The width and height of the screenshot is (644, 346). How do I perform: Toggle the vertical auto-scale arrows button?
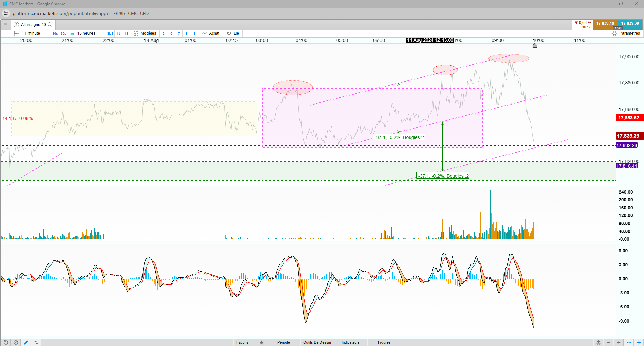click(639, 342)
